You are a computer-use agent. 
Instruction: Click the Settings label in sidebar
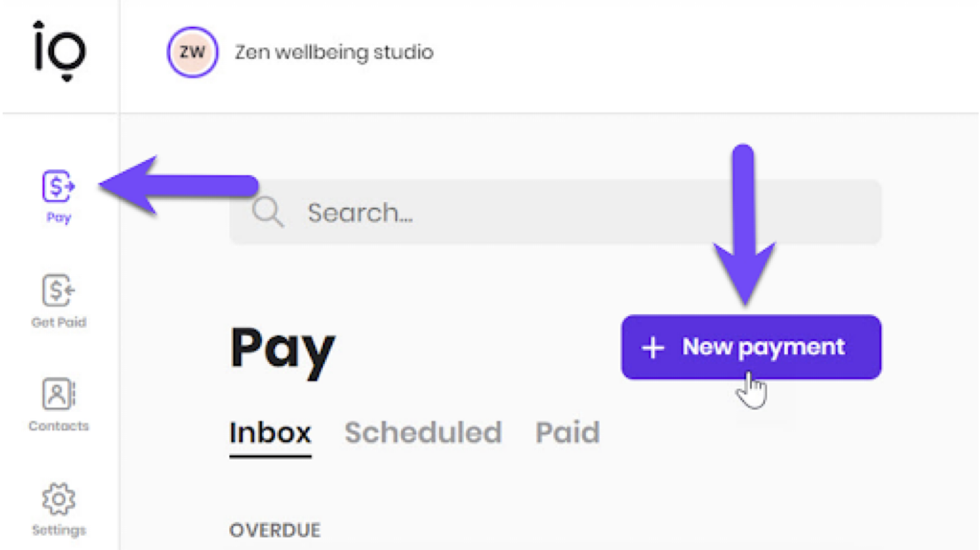pos(58,530)
